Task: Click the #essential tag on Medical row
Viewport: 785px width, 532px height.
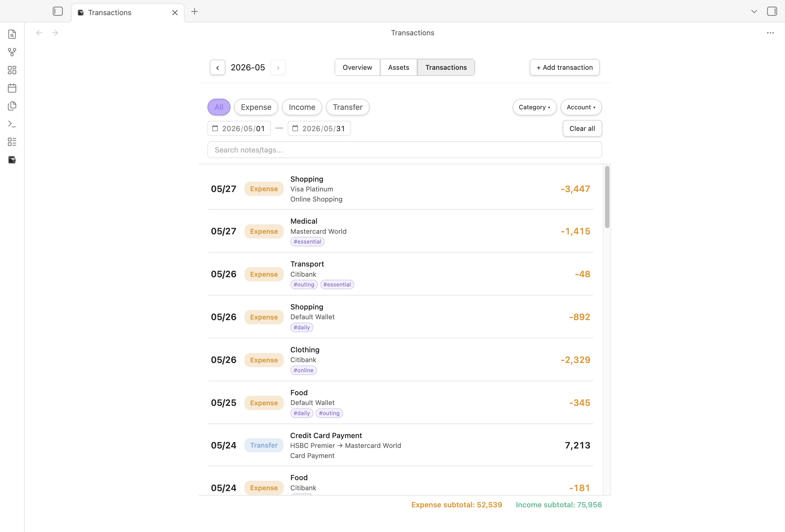Action: 307,242
